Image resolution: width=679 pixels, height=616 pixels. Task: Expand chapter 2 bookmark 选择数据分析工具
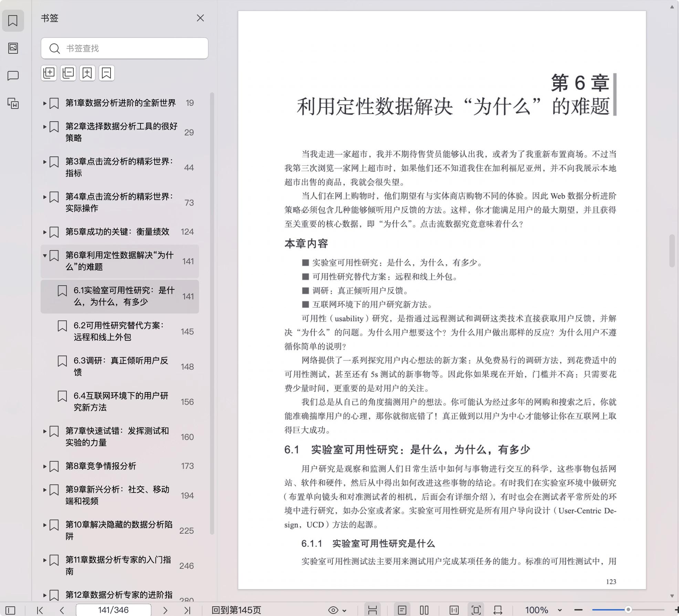pyautogui.click(x=45, y=126)
